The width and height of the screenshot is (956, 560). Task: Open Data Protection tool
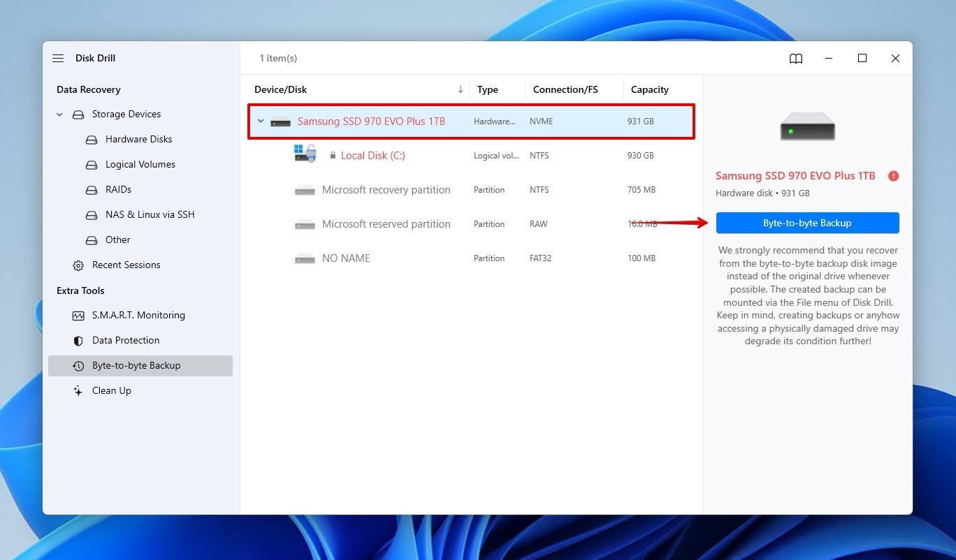[x=126, y=341]
